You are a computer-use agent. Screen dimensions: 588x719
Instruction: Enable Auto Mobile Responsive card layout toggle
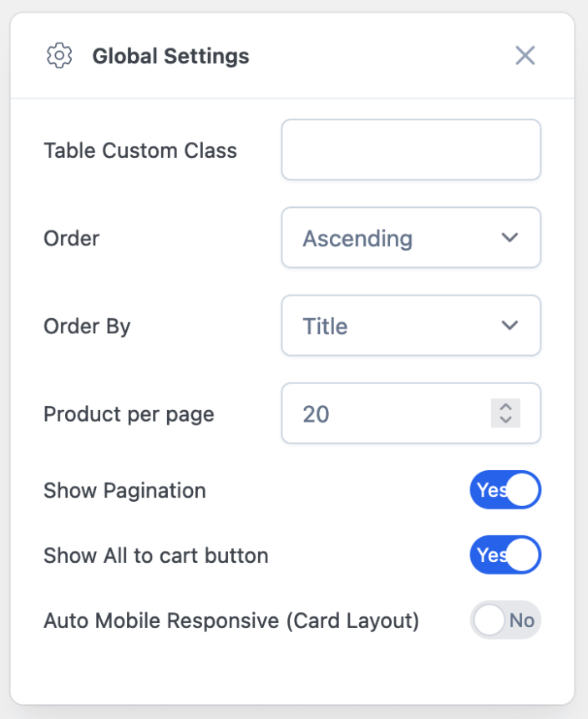point(505,620)
